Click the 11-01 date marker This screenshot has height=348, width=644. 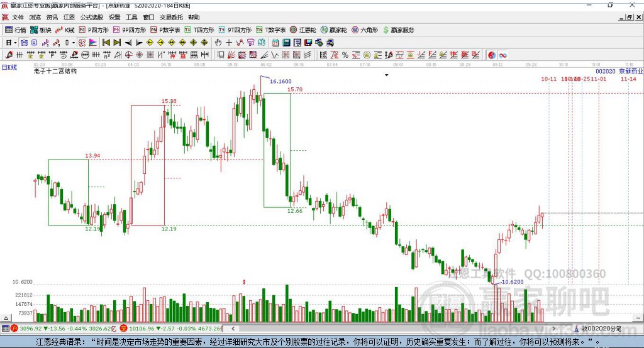click(599, 79)
